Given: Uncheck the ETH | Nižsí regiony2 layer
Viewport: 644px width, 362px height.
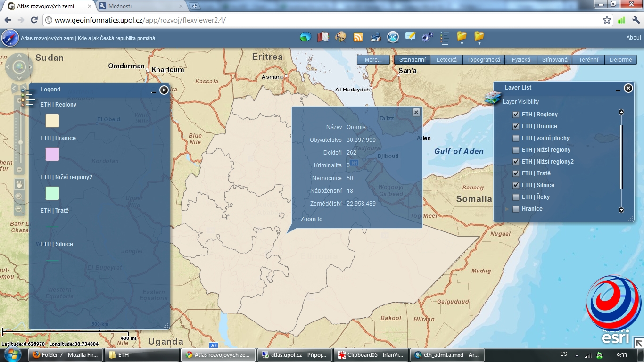Looking at the screenshot, I should coord(516,162).
